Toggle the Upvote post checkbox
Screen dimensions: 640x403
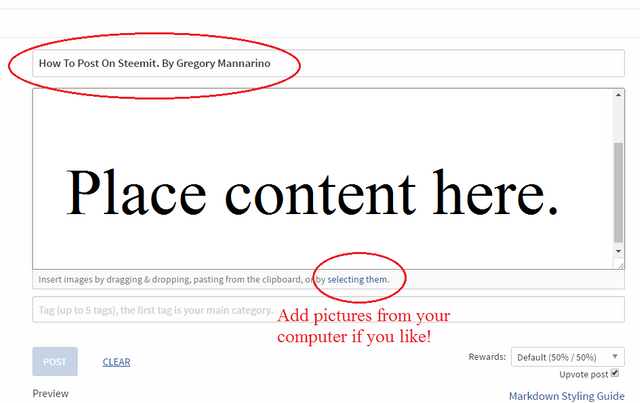pyautogui.click(x=615, y=373)
